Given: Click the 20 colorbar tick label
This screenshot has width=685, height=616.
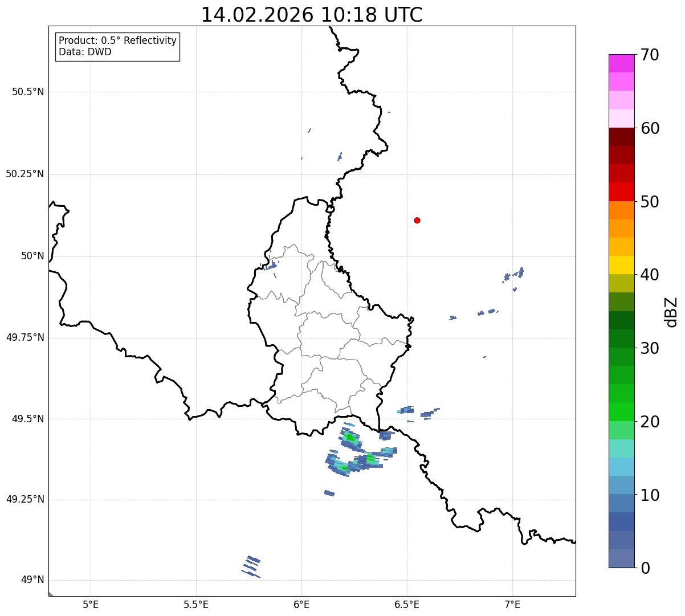Looking at the screenshot, I should [650, 422].
